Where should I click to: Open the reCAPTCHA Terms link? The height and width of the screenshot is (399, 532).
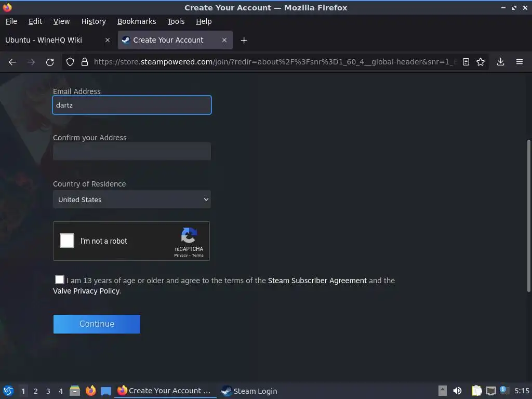[x=198, y=256]
